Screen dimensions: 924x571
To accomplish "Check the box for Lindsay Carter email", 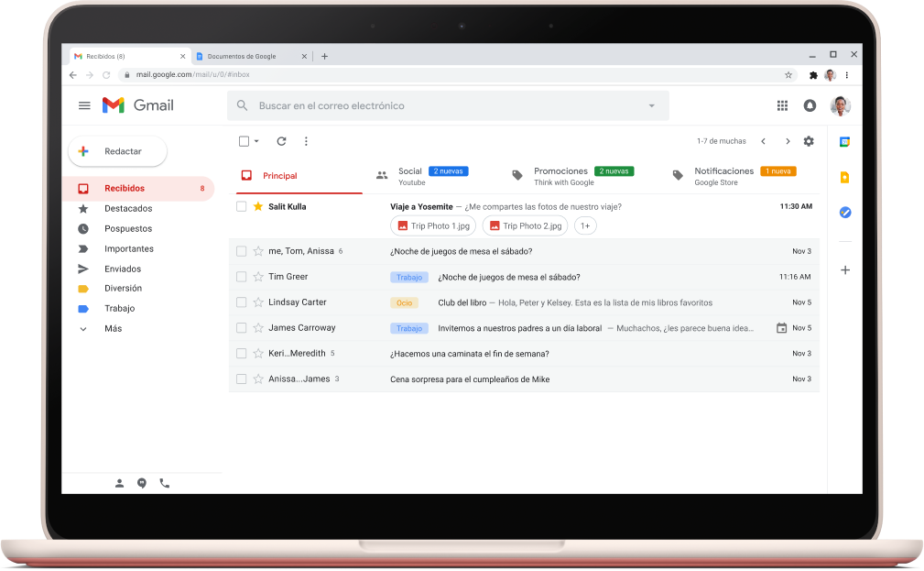I will coord(242,302).
